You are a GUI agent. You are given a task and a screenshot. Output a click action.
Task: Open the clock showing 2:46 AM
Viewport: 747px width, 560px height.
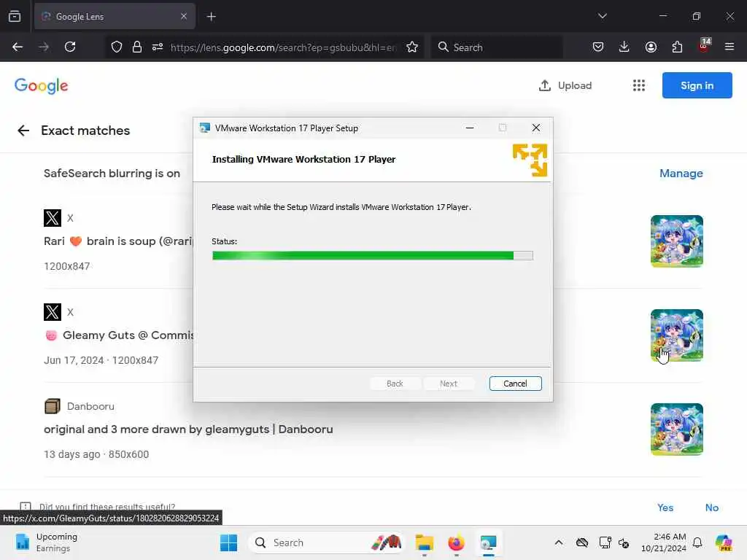(x=664, y=542)
